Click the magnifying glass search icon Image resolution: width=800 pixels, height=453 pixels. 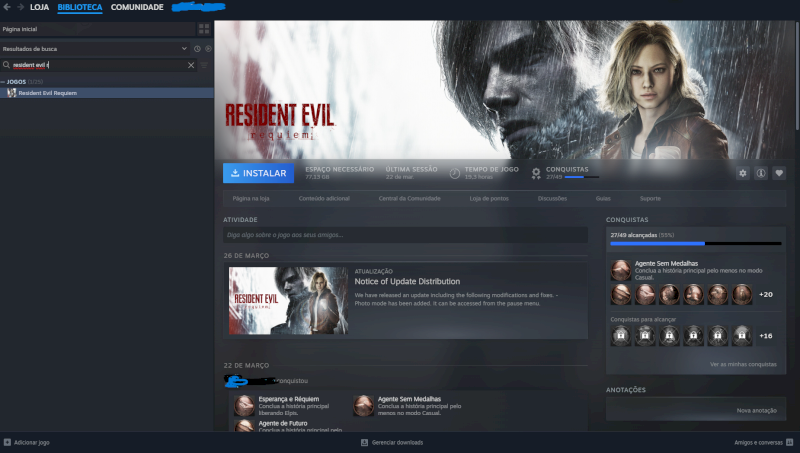(x=7, y=65)
